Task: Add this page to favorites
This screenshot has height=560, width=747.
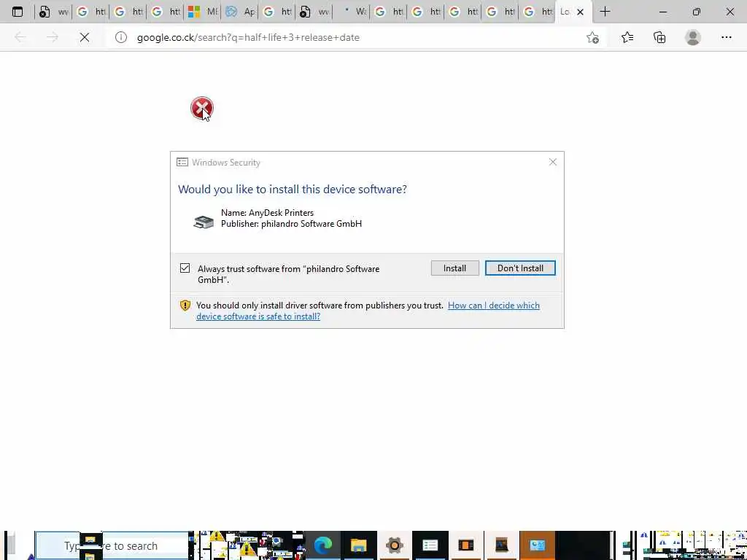Action: click(592, 37)
